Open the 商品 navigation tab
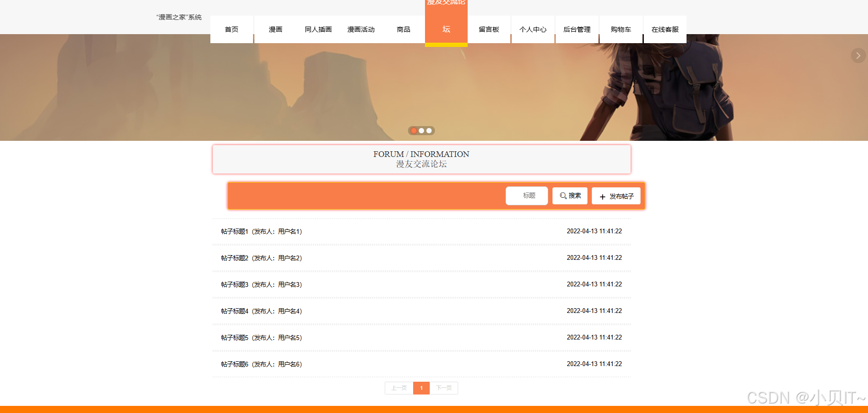This screenshot has height=413, width=868. [404, 29]
